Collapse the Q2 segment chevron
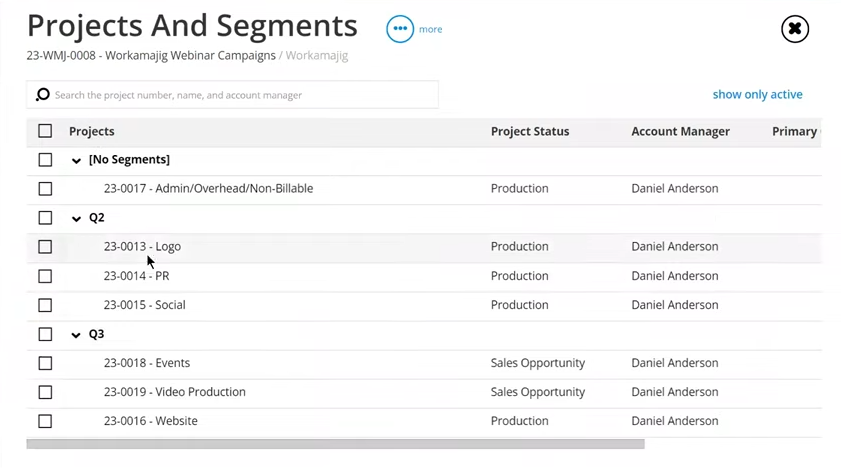 [76, 219]
